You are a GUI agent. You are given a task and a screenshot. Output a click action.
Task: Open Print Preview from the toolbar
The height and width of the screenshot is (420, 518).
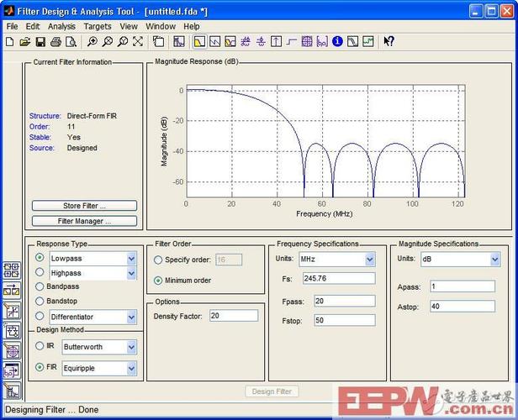(71, 41)
